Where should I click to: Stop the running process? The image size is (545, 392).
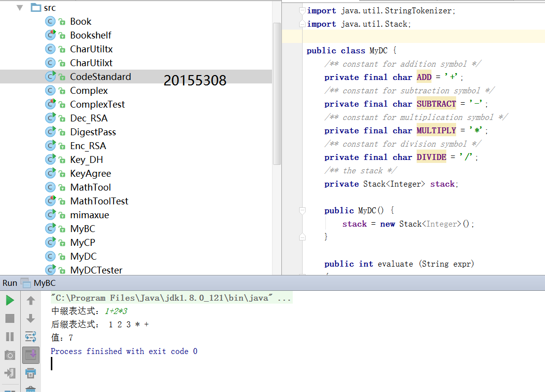(x=10, y=318)
